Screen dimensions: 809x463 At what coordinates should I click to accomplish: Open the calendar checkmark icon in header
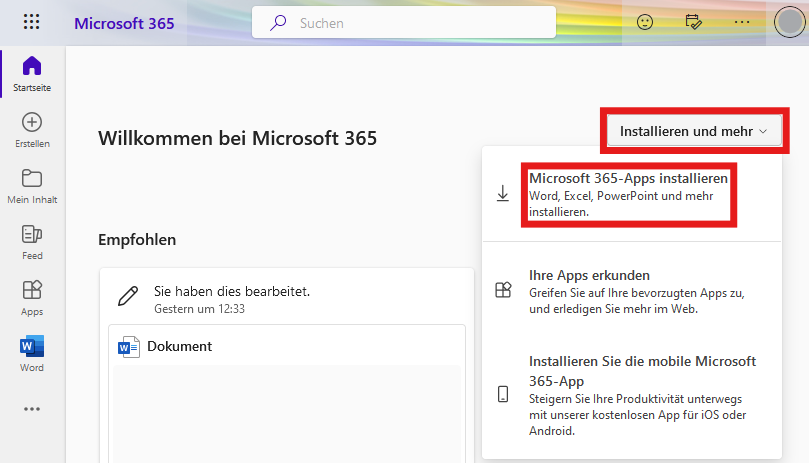click(x=694, y=22)
